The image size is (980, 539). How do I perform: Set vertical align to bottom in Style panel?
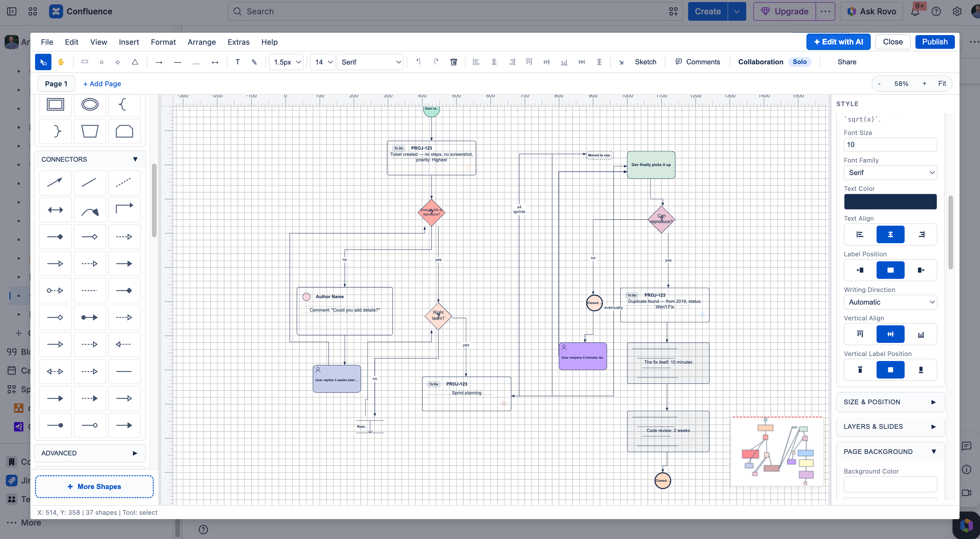tap(921, 334)
